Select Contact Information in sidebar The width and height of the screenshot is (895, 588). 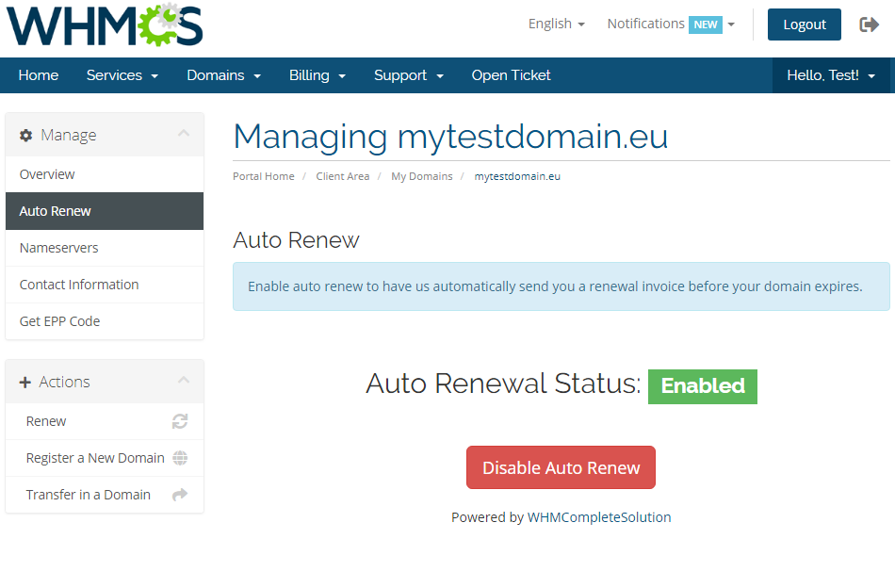[x=105, y=285]
